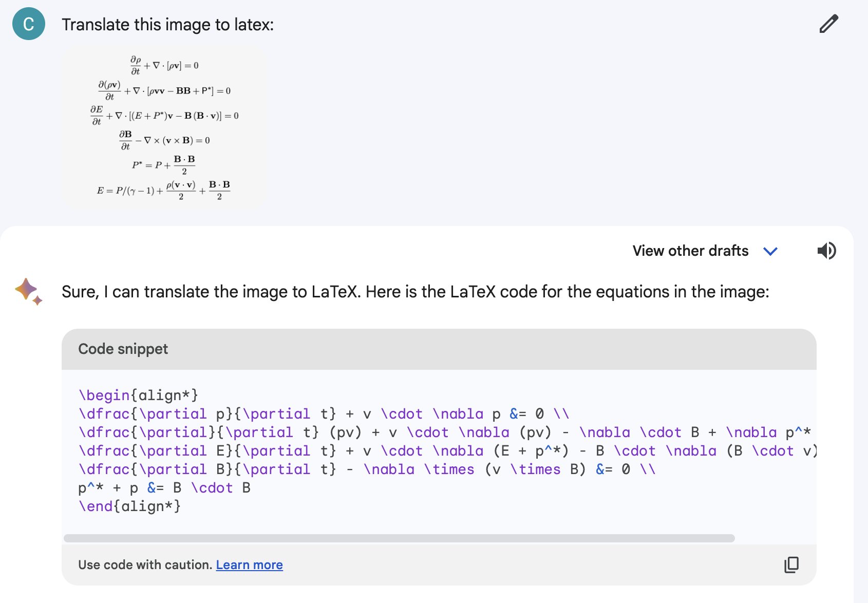
Task: Click the user avatar with letter C
Action: tap(29, 24)
